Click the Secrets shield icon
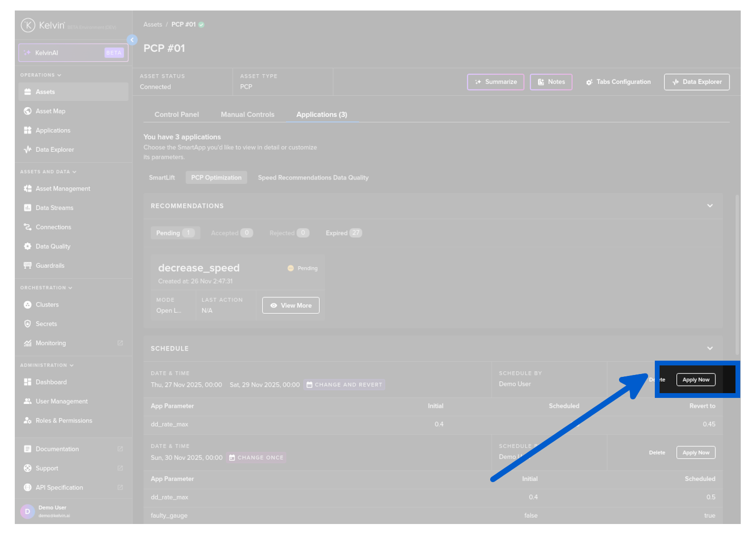The image size is (756, 535). 28,324
